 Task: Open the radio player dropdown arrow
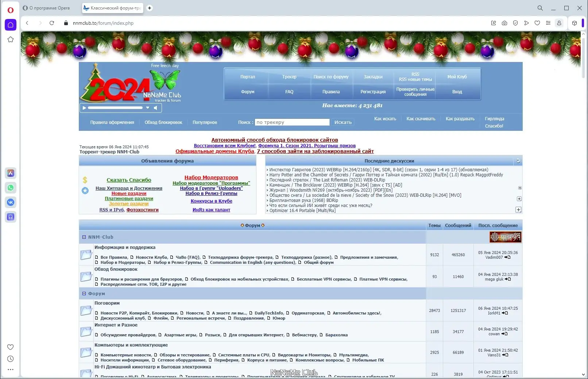[148, 108]
